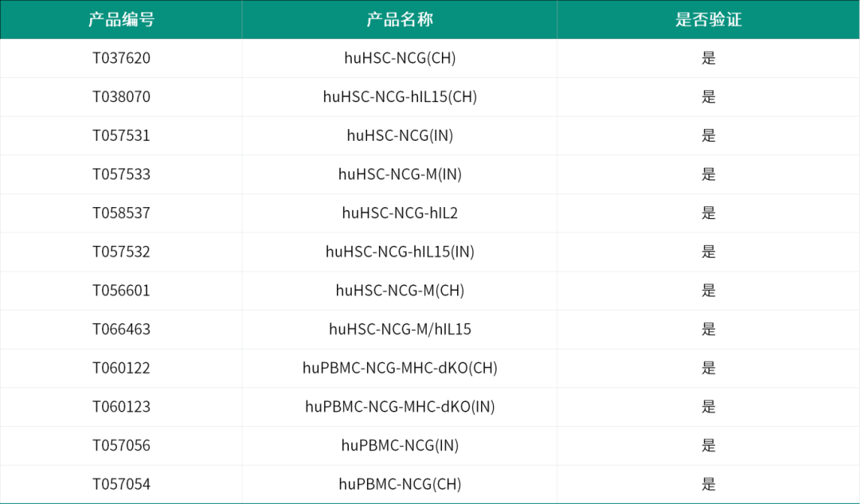Select the huHSC-NCG-hIL15(IN) product name
The height and width of the screenshot is (504, 860).
coord(400,252)
